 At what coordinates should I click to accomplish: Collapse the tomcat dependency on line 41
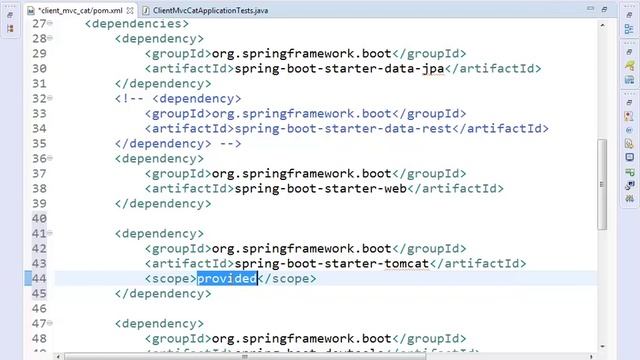pos(50,233)
